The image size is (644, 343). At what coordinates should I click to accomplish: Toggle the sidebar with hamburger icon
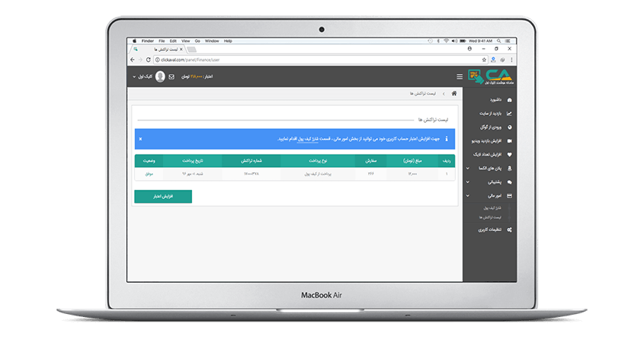coord(460,77)
